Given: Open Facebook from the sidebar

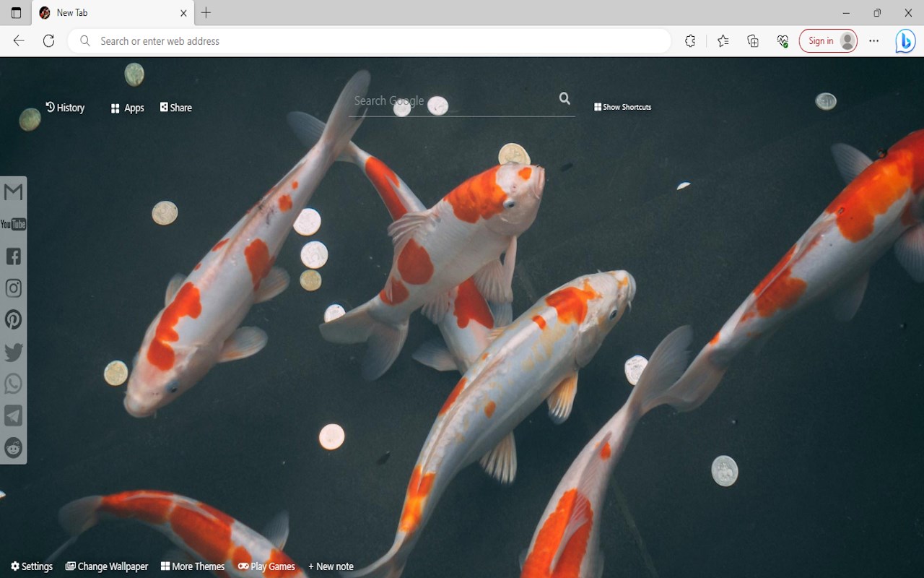Looking at the screenshot, I should coord(13,256).
